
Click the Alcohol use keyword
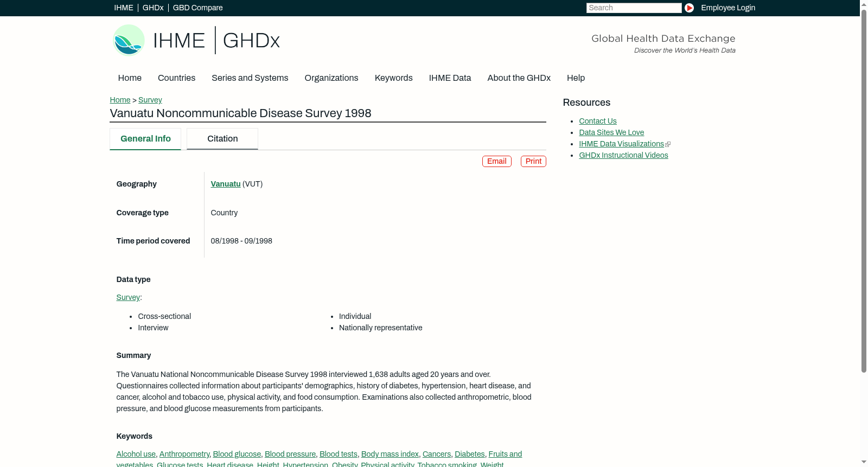click(136, 454)
